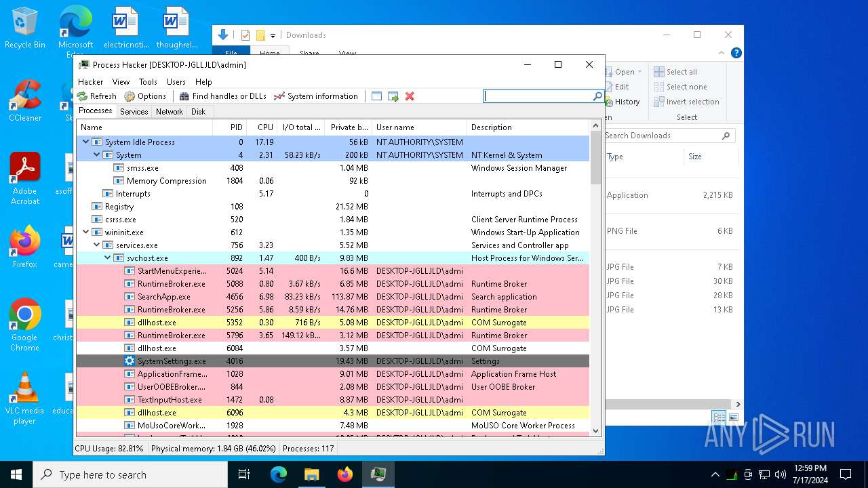Click Invert selection in Explorer
The width and height of the screenshot is (868, 488).
click(x=686, y=102)
